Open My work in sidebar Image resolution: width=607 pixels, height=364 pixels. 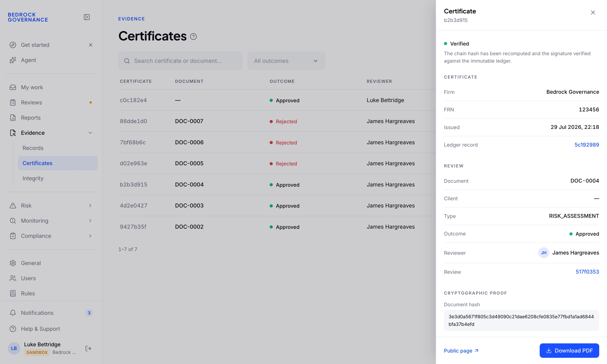pyautogui.click(x=51, y=87)
